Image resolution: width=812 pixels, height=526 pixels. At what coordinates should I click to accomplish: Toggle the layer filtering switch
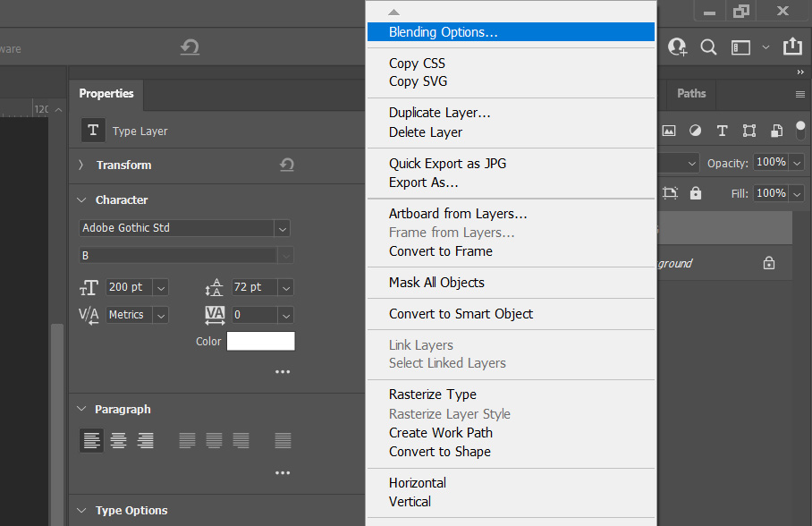point(800,130)
